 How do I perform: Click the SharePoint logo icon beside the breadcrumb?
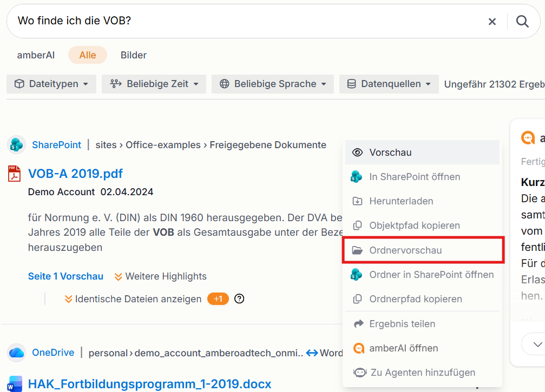click(x=16, y=144)
